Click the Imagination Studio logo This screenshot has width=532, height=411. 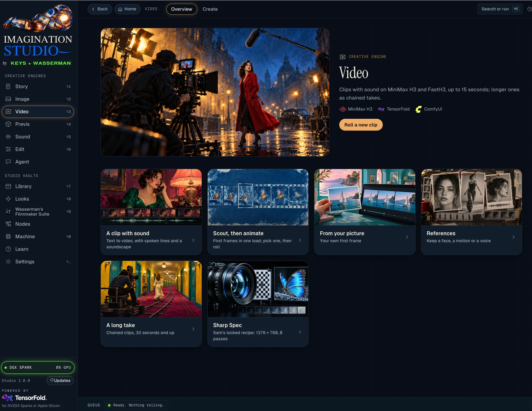38,35
